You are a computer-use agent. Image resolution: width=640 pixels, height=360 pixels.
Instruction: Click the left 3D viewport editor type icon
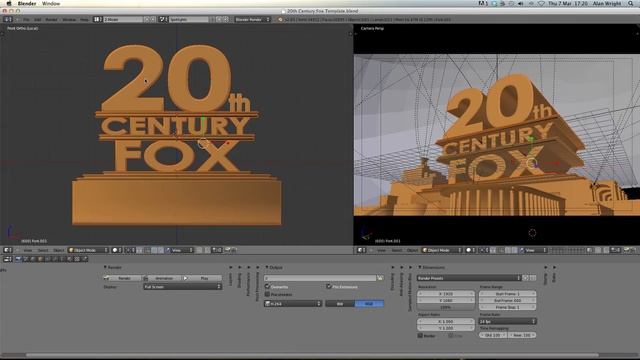coord(7,250)
